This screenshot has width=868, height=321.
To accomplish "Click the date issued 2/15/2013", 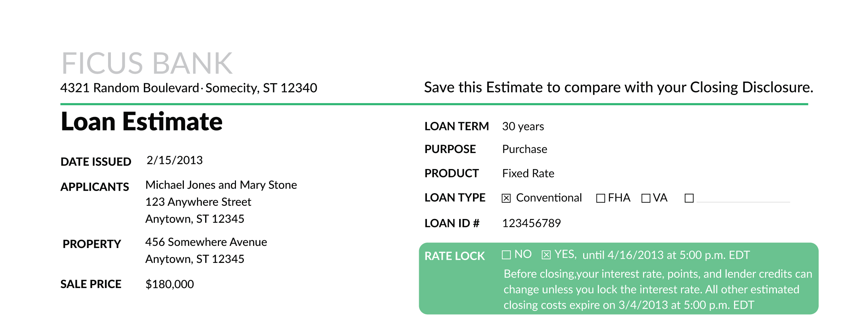I will pyautogui.click(x=175, y=160).
